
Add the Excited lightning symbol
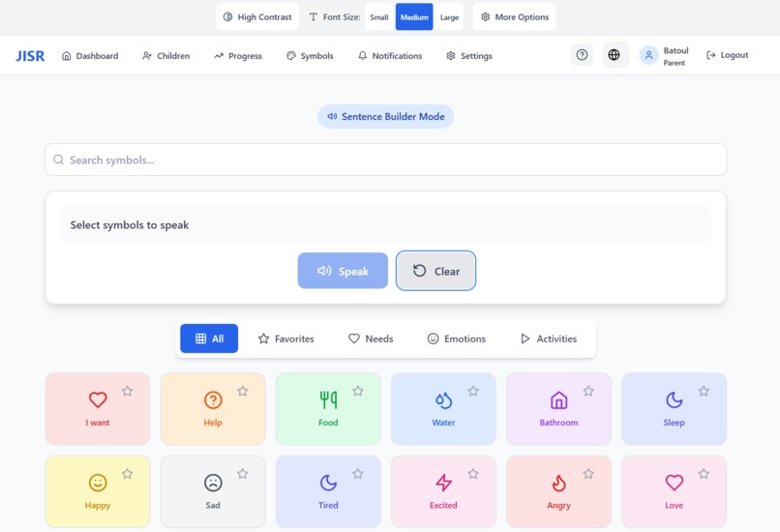pos(443,491)
